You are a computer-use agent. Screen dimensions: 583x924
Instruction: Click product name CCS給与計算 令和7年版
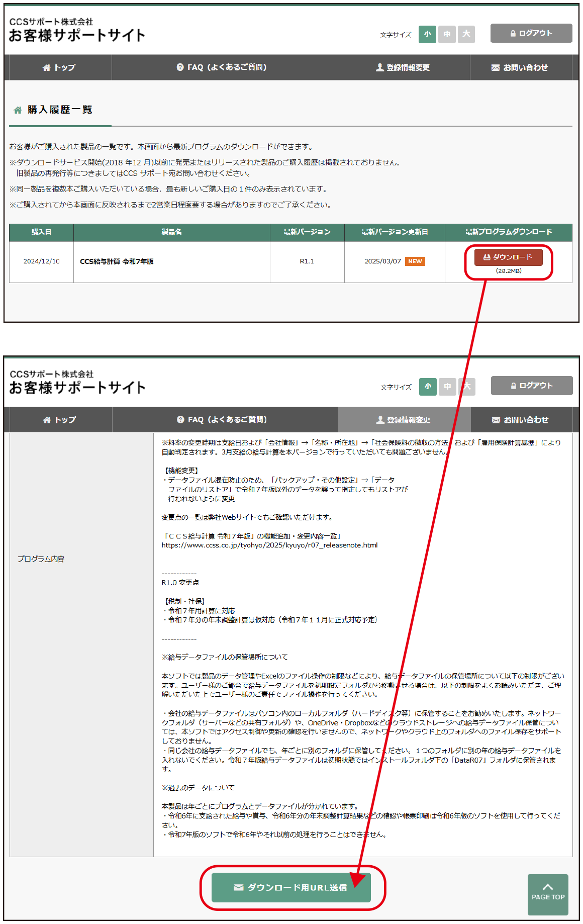click(117, 261)
